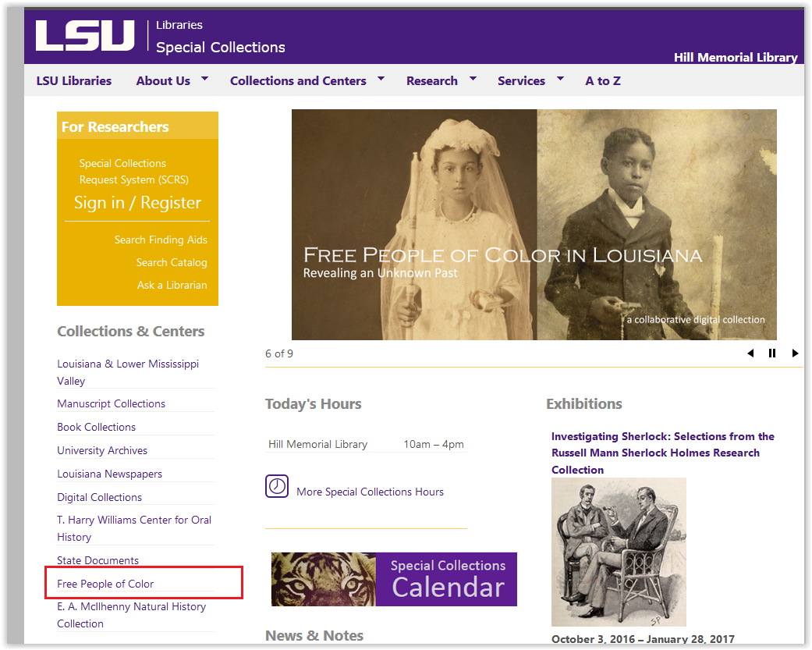Open Louisiana Newspapers link
The image size is (812, 650).
pyautogui.click(x=109, y=474)
